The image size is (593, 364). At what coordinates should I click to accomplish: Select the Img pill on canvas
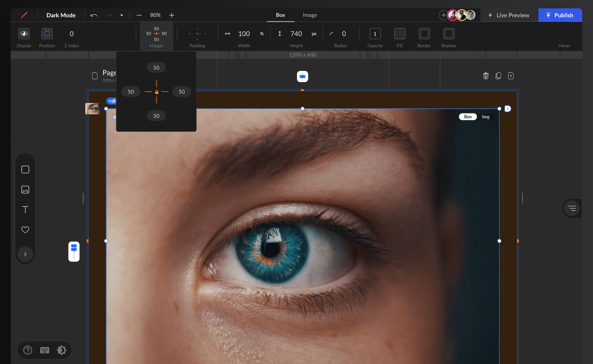coord(485,117)
